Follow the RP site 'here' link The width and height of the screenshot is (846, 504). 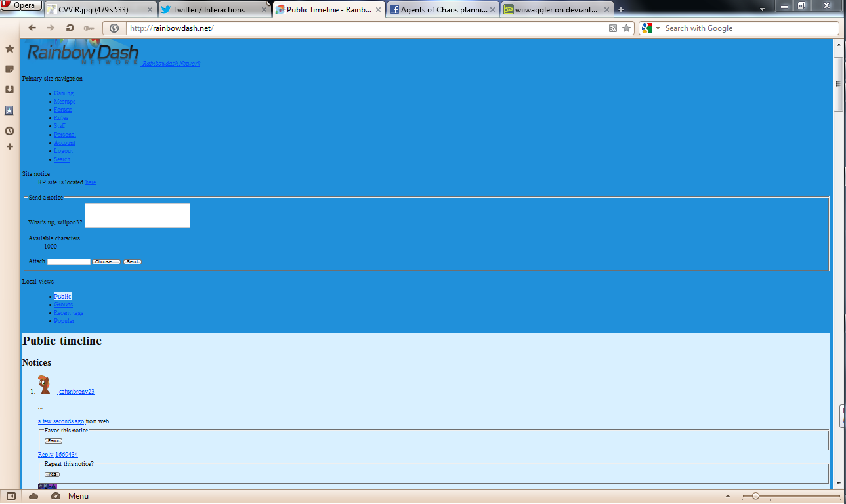(x=91, y=182)
